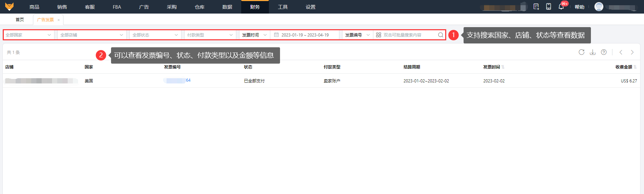Click the user avatar icon

pos(599,7)
